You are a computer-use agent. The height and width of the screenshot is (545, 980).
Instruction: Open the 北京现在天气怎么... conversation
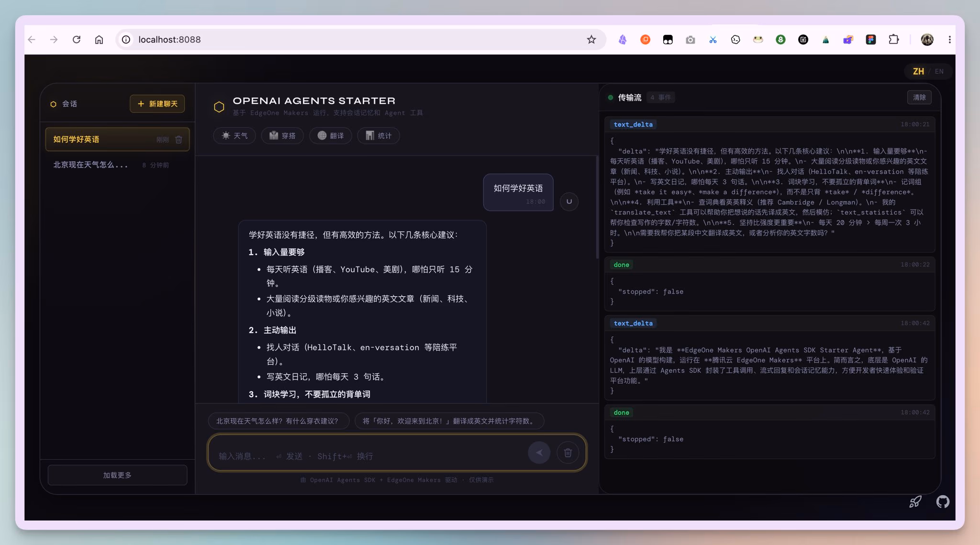(117, 165)
